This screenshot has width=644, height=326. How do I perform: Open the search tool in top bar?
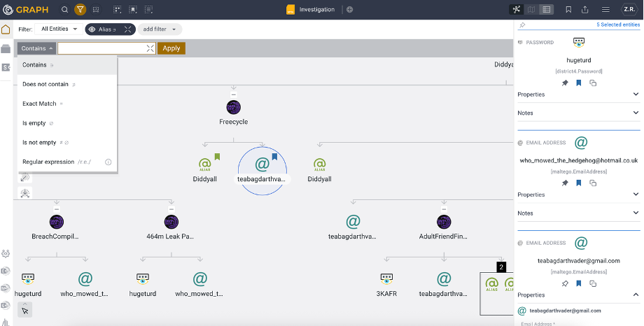pos(64,9)
